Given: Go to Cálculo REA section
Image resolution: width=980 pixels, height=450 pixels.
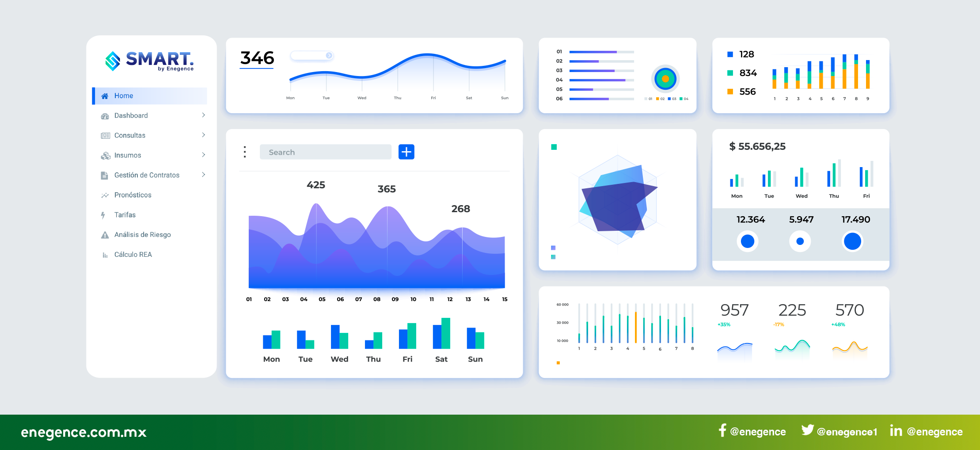Looking at the screenshot, I should (x=133, y=255).
